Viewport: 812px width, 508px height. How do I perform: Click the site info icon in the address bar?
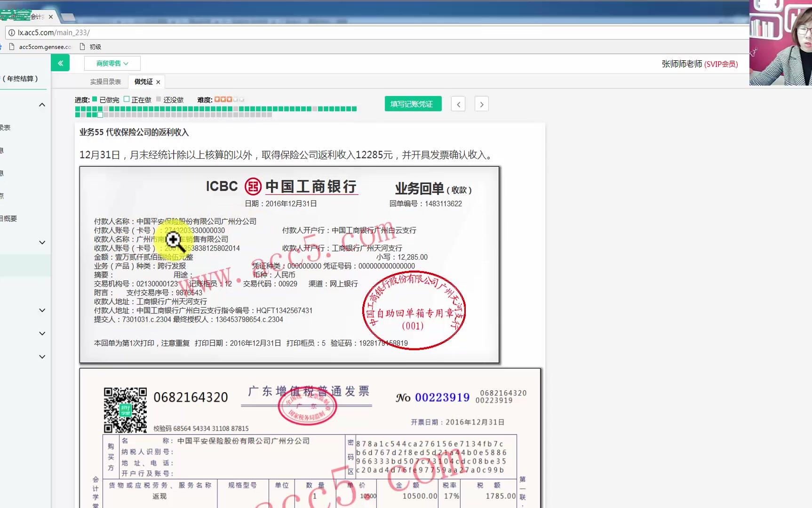12,32
